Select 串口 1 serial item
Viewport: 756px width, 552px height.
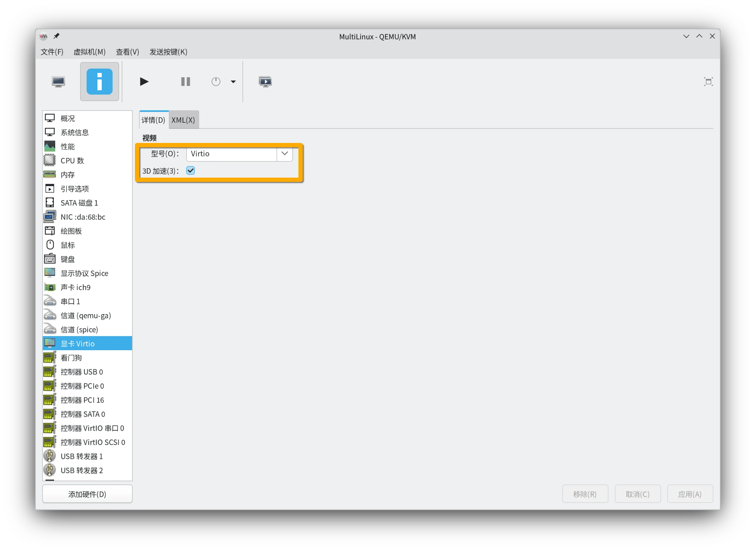coord(87,301)
